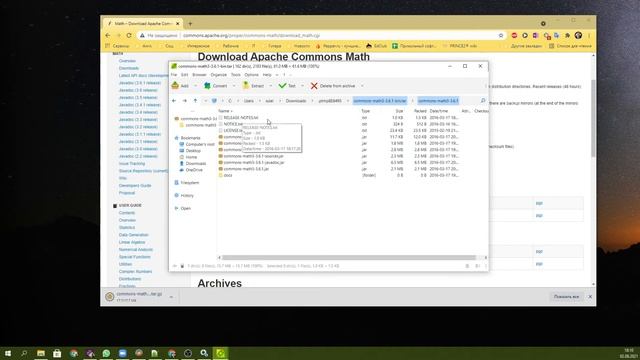Viewport: 640px width, 360px height.
Task: Bookmark the page with the star icon
Action: [x=501, y=36]
